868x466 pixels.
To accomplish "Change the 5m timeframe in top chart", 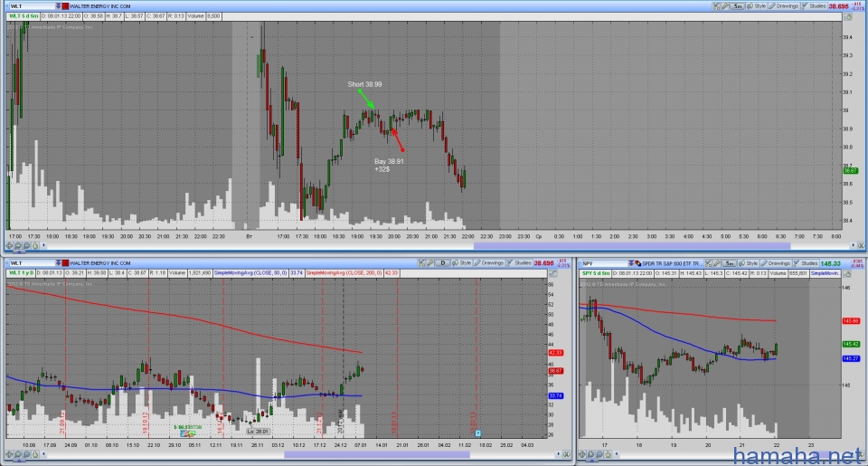I will [x=738, y=6].
